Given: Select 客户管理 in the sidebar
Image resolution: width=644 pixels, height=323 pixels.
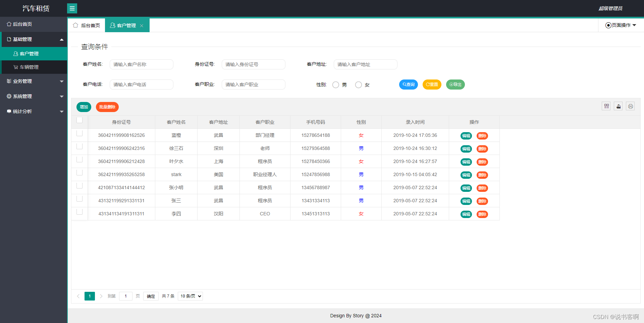Looking at the screenshot, I should pos(34,54).
